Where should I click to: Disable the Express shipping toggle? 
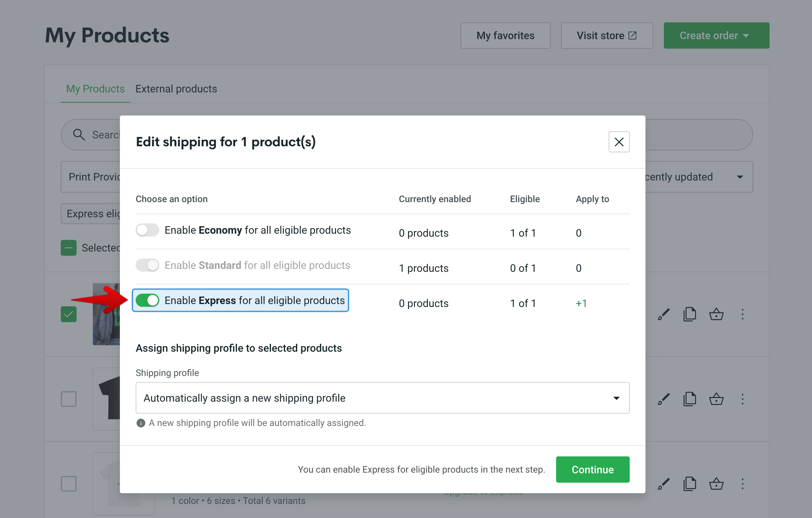pyautogui.click(x=147, y=300)
